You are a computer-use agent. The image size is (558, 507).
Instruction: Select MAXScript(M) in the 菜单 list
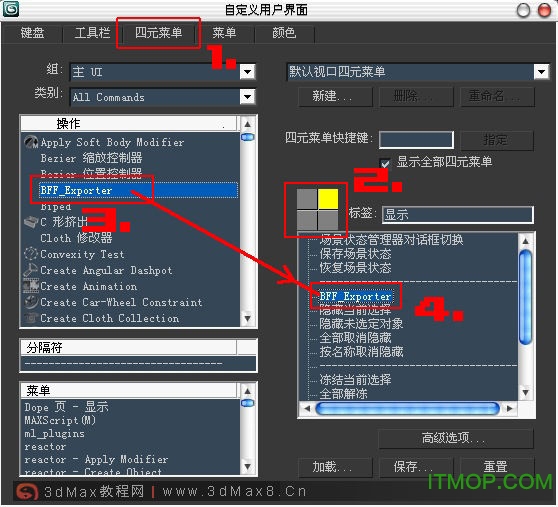tap(60, 420)
